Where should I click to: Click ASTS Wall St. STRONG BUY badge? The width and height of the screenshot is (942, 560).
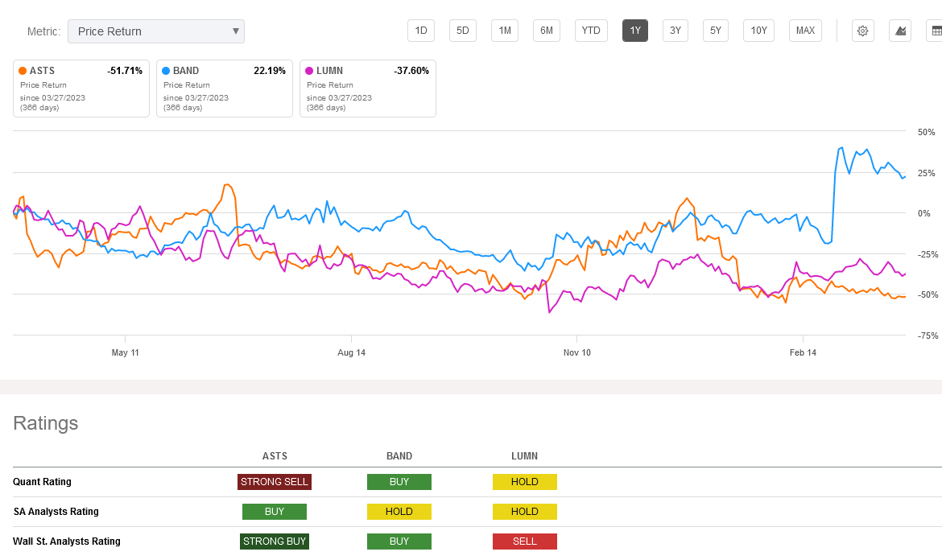(275, 541)
